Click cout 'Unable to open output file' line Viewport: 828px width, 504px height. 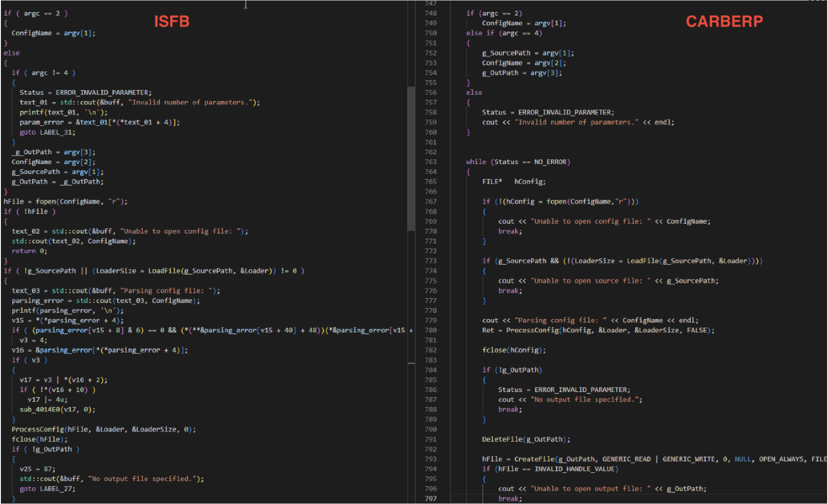click(x=602, y=489)
